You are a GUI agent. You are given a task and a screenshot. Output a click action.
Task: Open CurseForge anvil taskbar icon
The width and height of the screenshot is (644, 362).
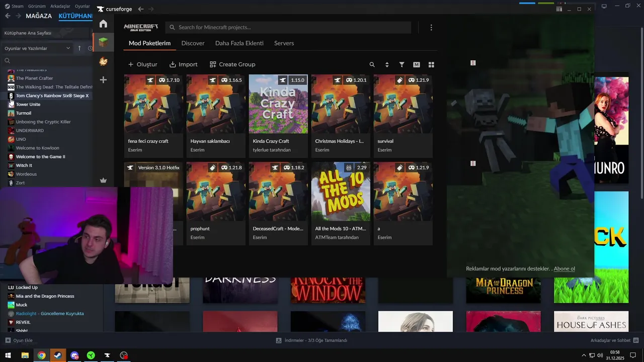(107, 355)
